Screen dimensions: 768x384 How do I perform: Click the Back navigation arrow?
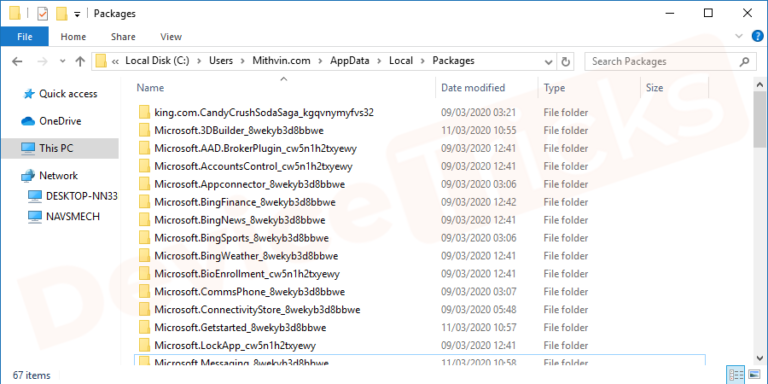(x=17, y=61)
